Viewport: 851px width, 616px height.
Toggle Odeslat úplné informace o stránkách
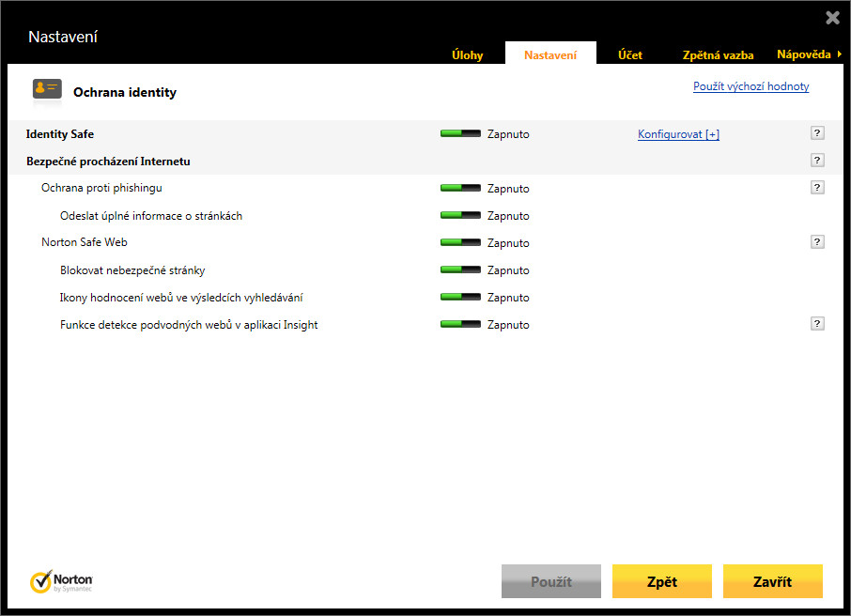460,215
